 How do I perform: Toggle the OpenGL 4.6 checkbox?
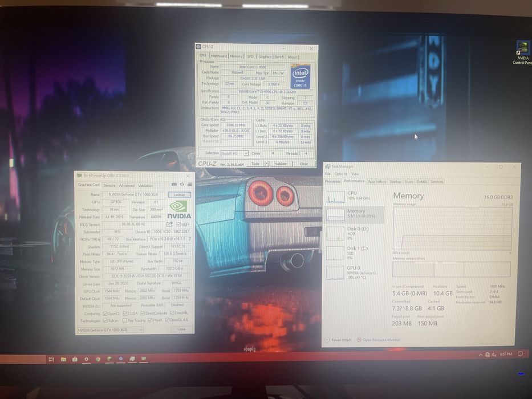point(167,320)
